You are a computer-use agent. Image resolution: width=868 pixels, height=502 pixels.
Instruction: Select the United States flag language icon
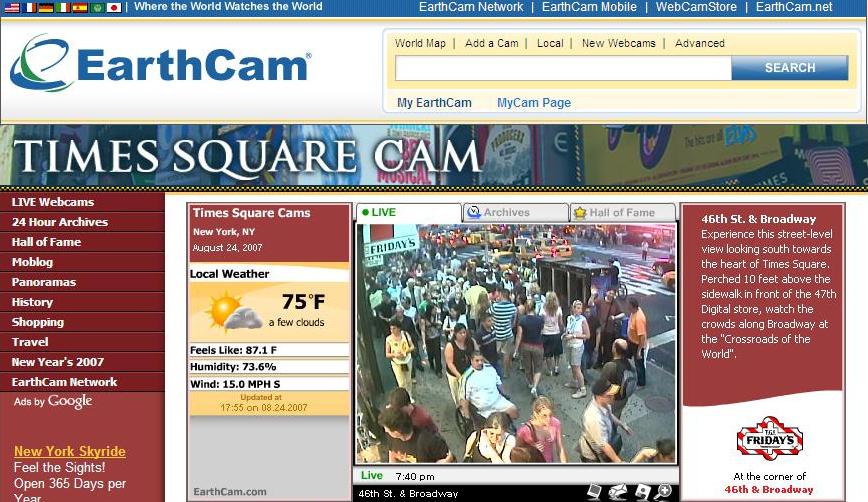(x=12, y=7)
